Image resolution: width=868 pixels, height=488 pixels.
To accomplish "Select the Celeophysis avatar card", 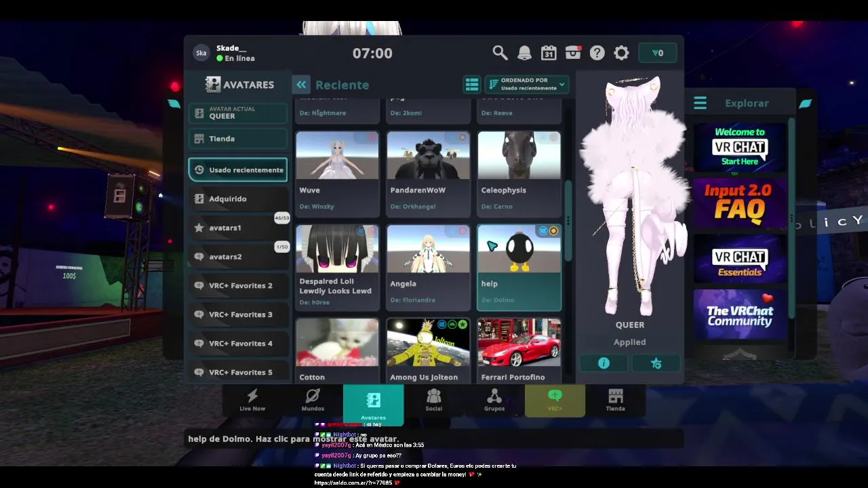I will tap(519, 174).
